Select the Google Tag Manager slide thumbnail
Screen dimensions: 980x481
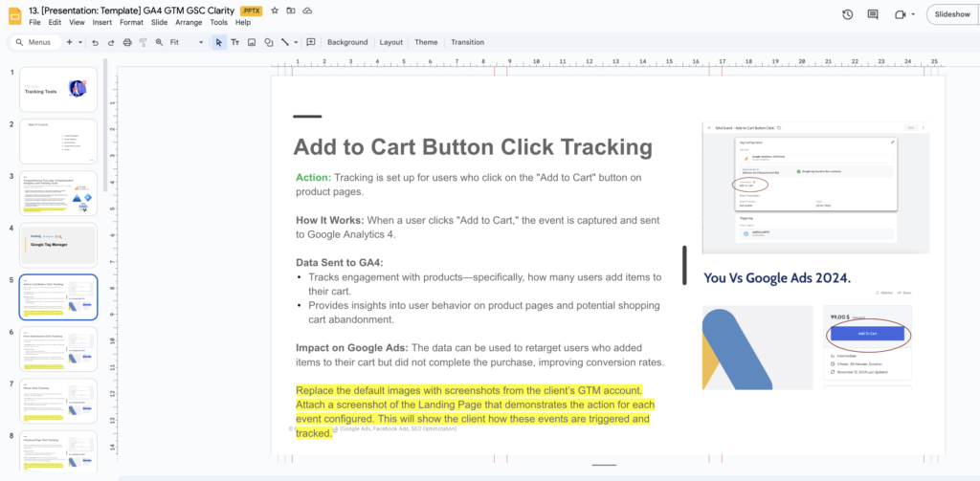(58, 245)
